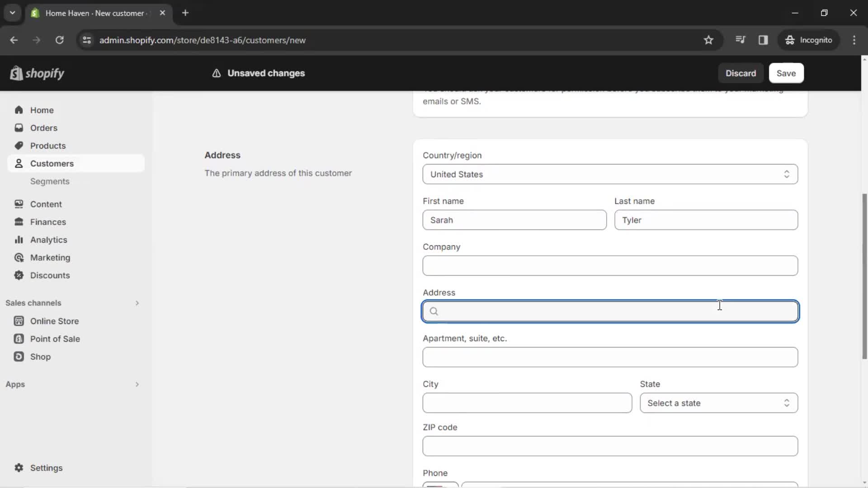868x488 pixels.
Task: Expand the State selector dropdown
Action: [718, 403]
